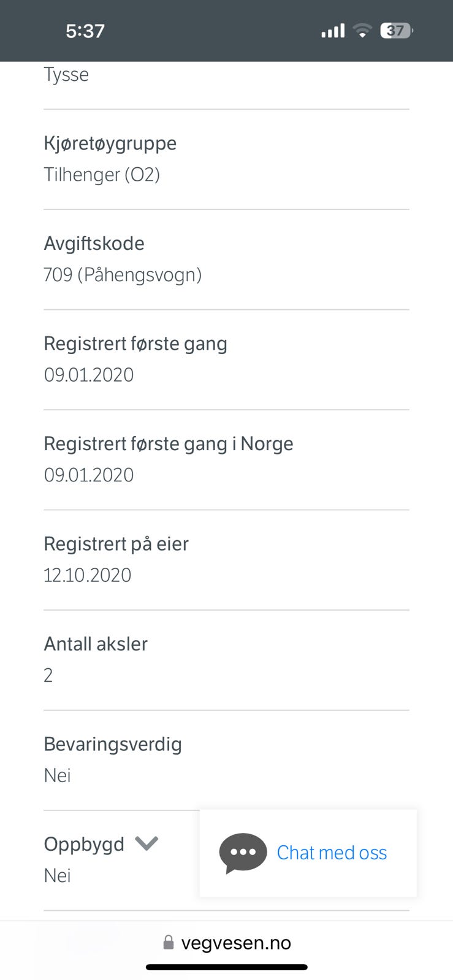Tap the Wi-Fi status icon
Viewport: 453px width, 980px height.
click(363, 31)
